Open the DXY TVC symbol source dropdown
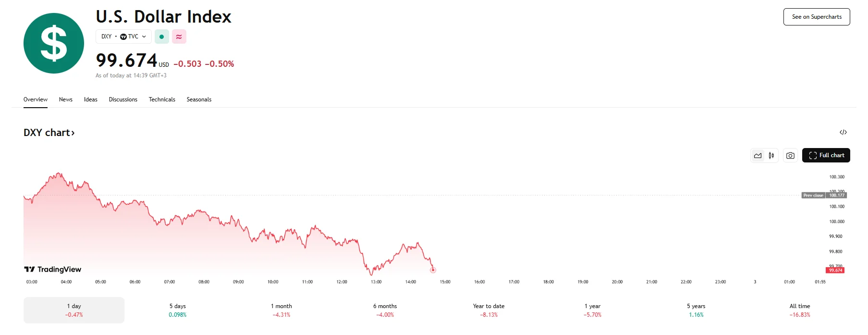The image size is (868, 335). [x=123, y=37]
